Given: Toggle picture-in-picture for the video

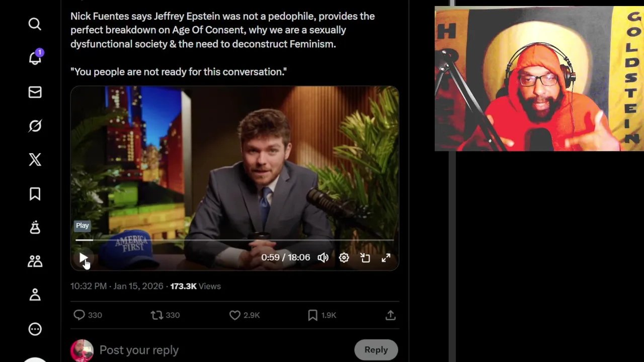Looking at the screenshot, I should click(365, 257).
